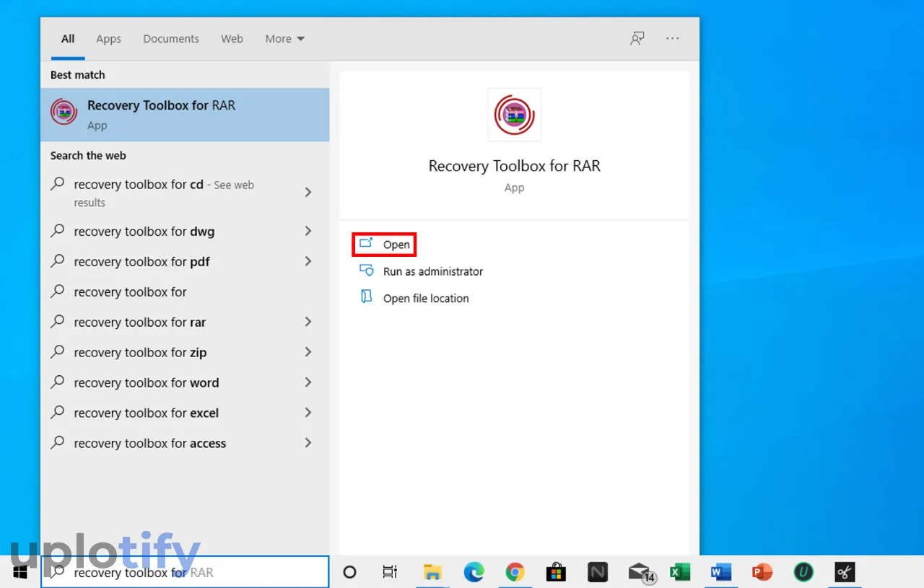Expand arrow for 'recovery toolbox for excel'
The width and height of the screenshot is (924, 588).
pos(308,413)
